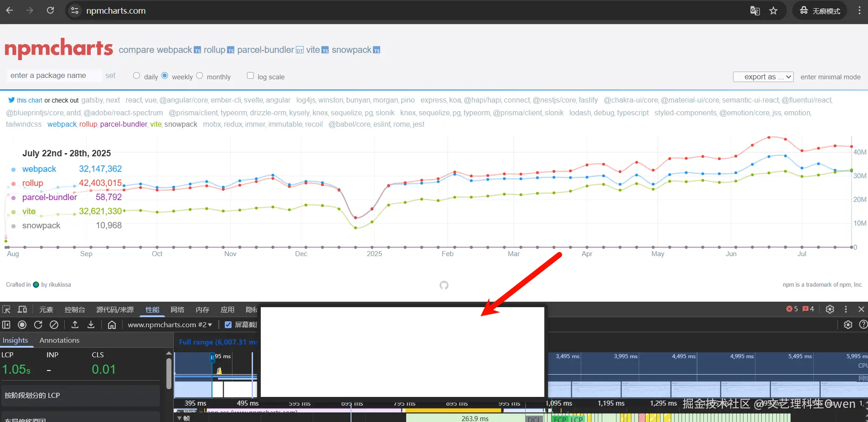Click the rollup legend color dot
Image resolution: width=868 pixels, height=422 pixels.
13,184
